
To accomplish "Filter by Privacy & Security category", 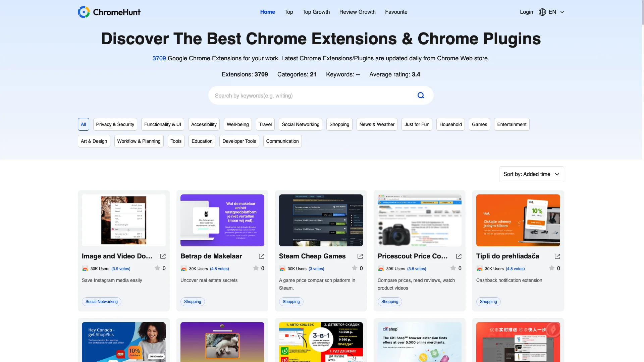I will click(x=115, y=124).
